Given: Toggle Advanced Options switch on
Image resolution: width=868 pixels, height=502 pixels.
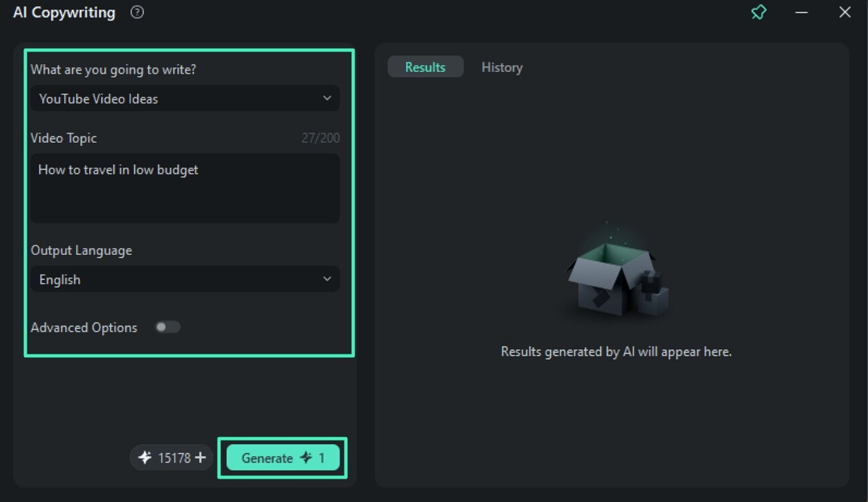Looking at the screenshot, I should 167,327.
